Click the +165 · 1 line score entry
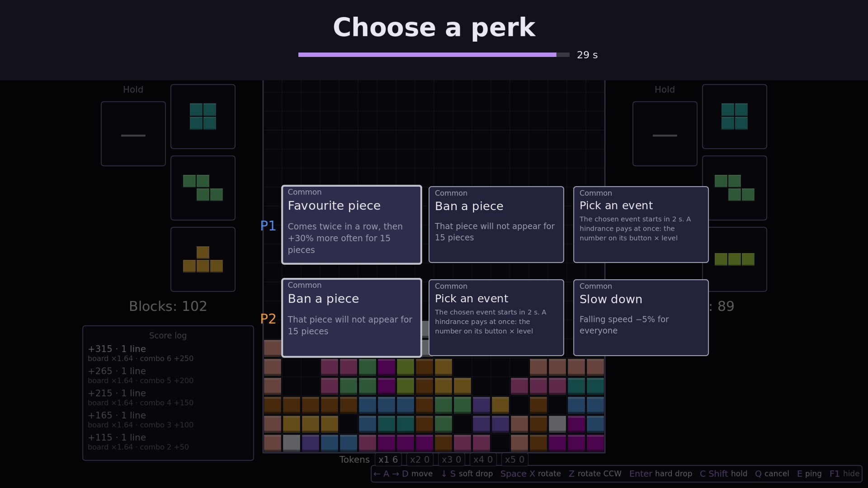The width and height of the screenshot is (868, 488). tap(141, 420)
